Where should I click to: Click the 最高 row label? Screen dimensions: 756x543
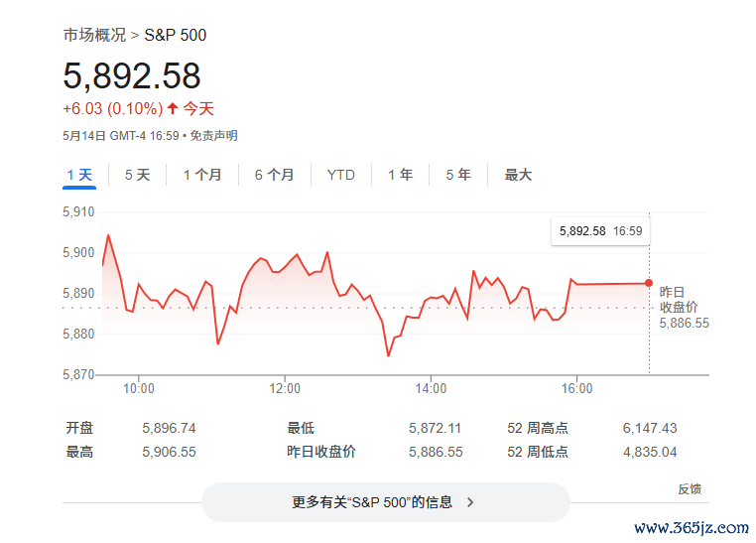pos(79,452)
